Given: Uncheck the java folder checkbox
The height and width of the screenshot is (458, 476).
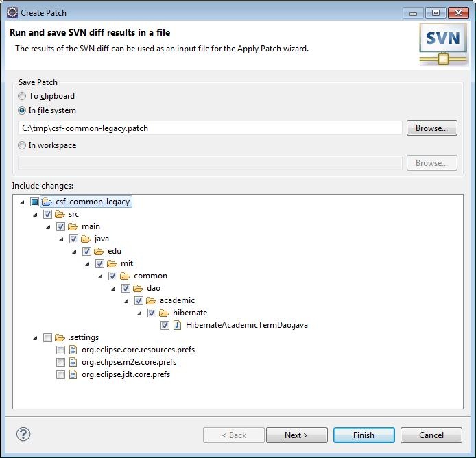Looking at the screenshot, I should [73, 239].
